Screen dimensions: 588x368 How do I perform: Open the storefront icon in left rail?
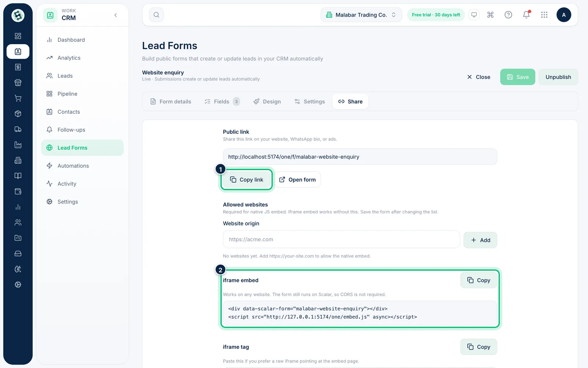click(18, 82)
